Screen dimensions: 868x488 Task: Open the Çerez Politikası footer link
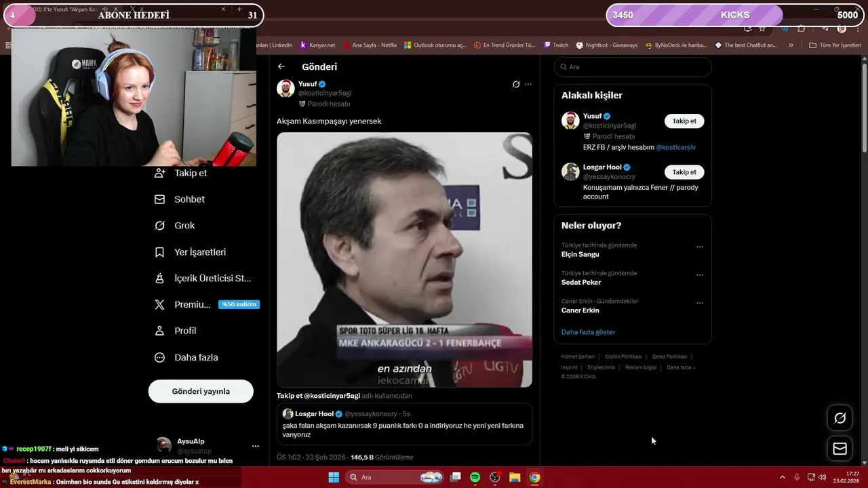pyautogui.click(x=669, y=357)
